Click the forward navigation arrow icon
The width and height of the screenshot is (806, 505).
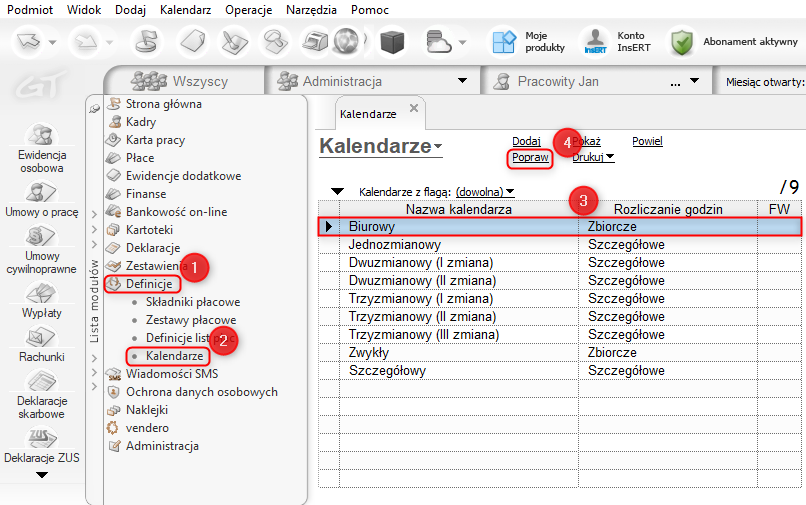tap(86, 41)
